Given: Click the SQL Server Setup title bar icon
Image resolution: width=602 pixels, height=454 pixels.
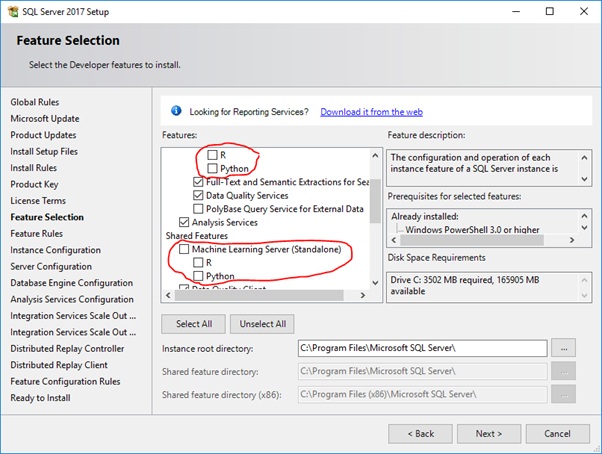Looking at the screenshot, I should (x=13, y=12).
